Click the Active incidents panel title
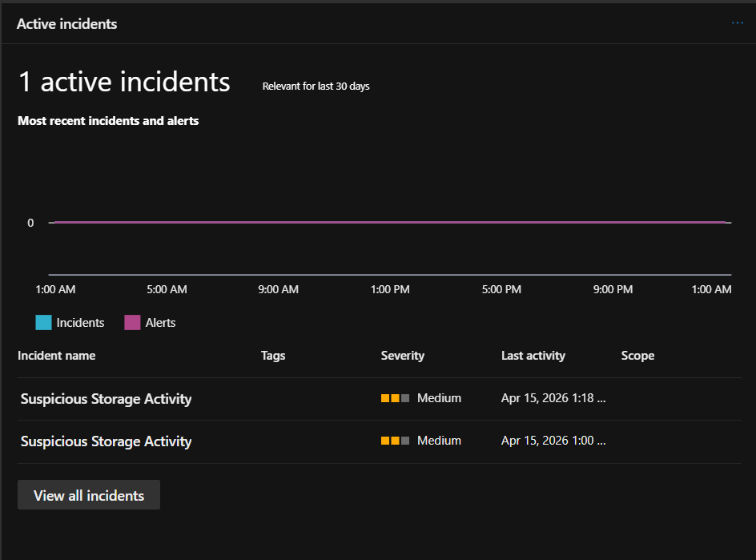756x560 pixels. click(x=66, y=24)
